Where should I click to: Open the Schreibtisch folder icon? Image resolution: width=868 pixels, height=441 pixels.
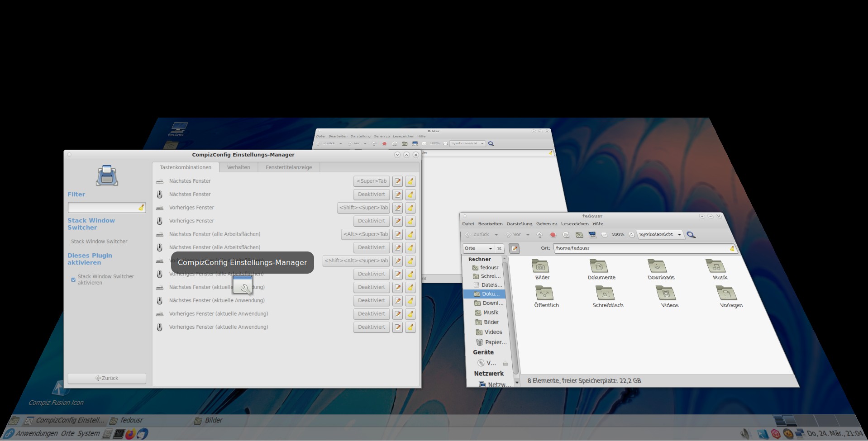(605, 293)
